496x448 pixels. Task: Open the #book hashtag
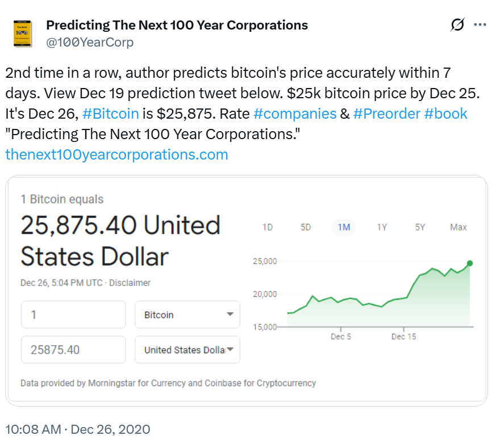445,114
